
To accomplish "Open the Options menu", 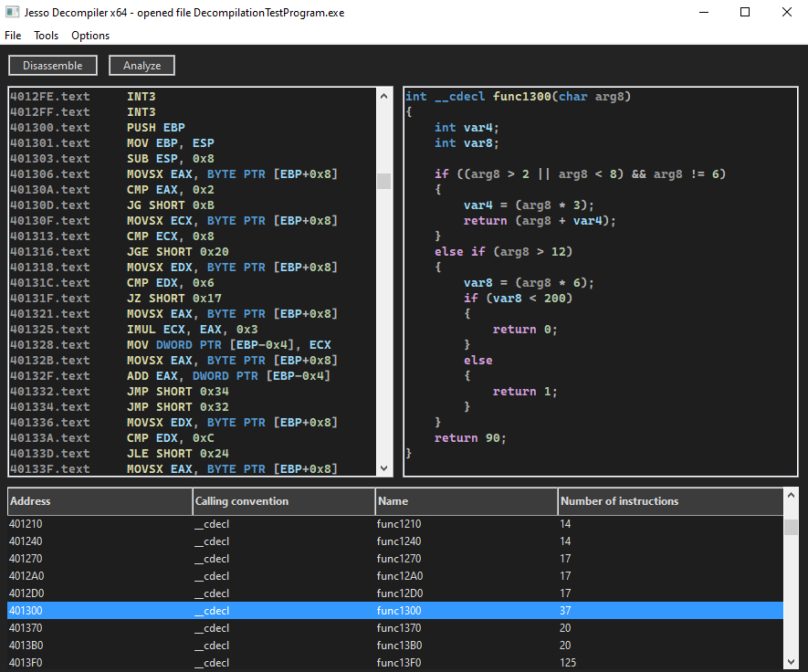I will [90, 36].
